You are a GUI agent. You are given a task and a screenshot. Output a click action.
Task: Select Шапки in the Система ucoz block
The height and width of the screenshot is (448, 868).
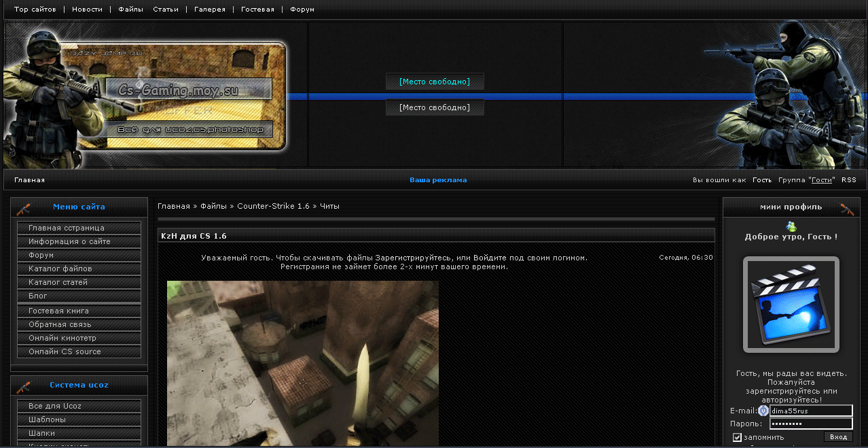pyautogui.click(x=79, y=433)
